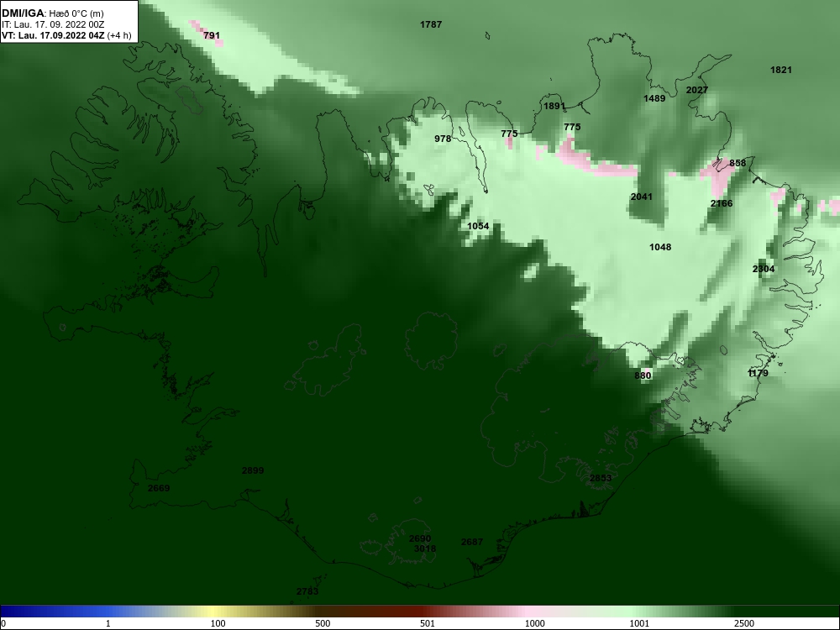The width and height of the screenshot is (840, 630).
Task: Click the DMI/IGA Hæð 0°C title line
Action: pyautogui.click(x=52, y=13)
